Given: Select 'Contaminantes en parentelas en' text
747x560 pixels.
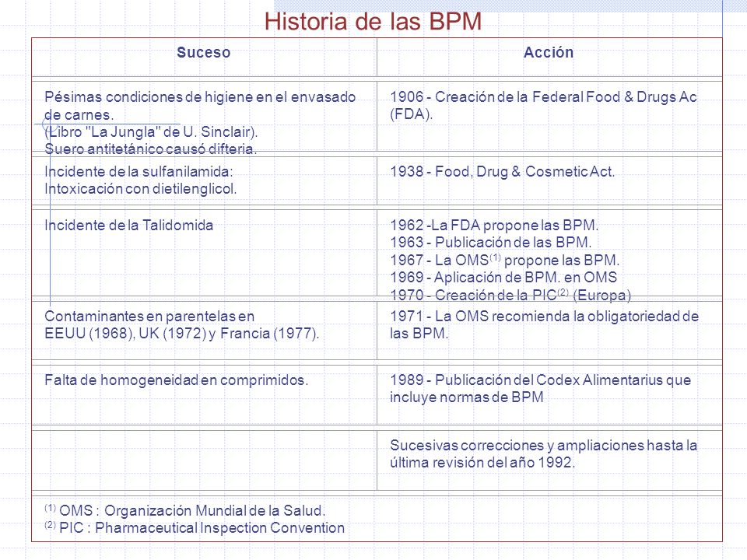Looking at the screenshot, I should (149, 317).
